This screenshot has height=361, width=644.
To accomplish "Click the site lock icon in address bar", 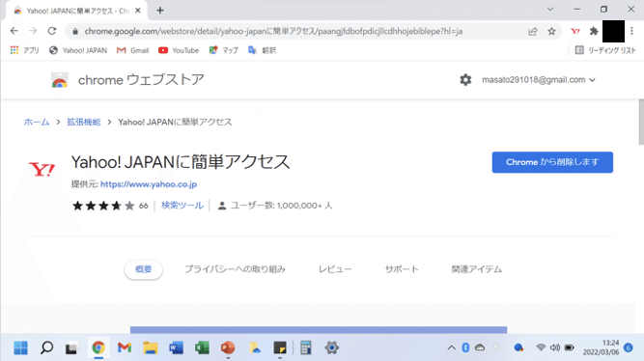I will pos(75,31).
